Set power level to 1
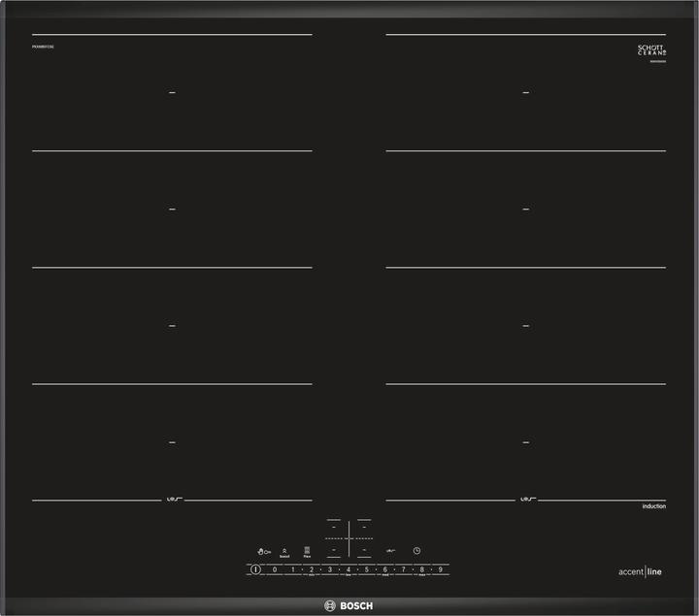 (293, 569)
